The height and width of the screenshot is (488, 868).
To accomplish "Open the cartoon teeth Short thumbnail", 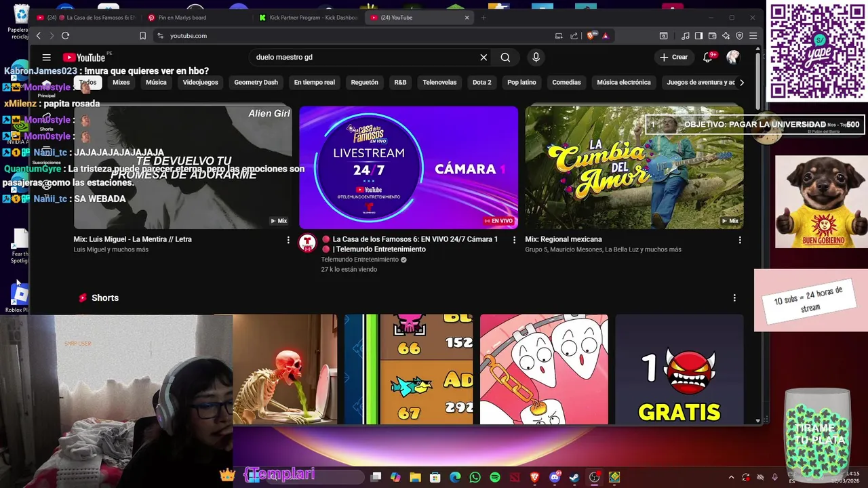I will (x=544, y=369).
